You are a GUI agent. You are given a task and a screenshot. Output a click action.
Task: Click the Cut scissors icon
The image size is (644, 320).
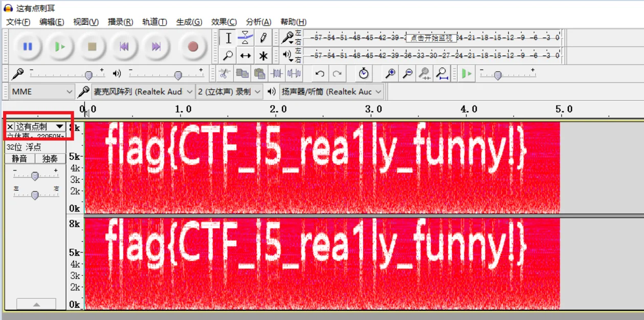click(x=224, y=74)
